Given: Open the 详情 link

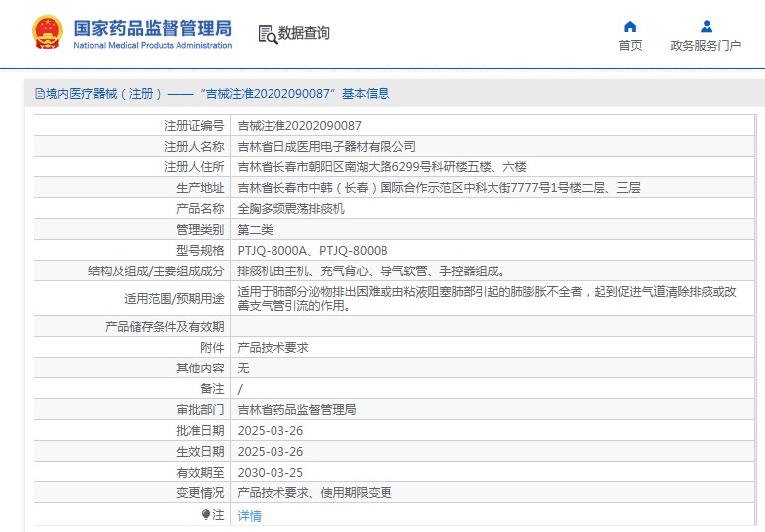Looking at the screenshot, I should click(250, 515).
